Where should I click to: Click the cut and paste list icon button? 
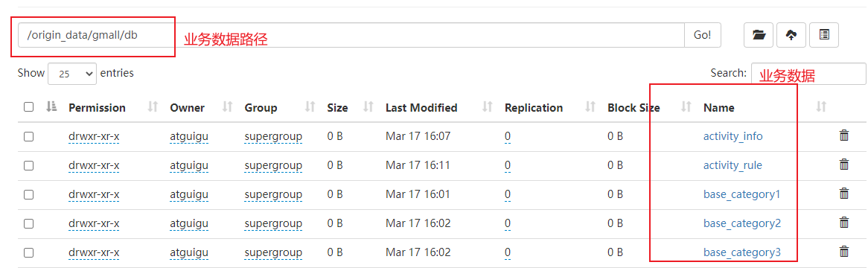point(824,35)
